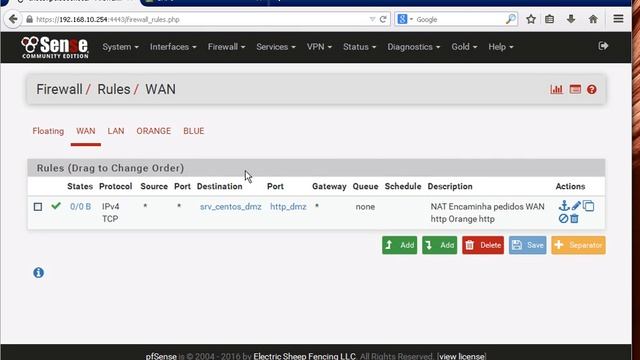Open the Help dropdown menu
The width and height of the screenshot is (640, 360).
501,47
